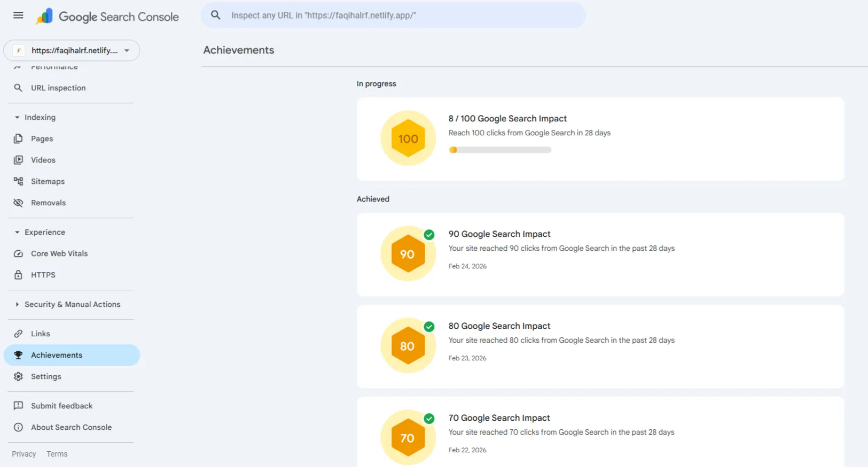This screenshot has height=471, width=868.
Task: Click the 90 clicks achievement badge
Action: [408, 254]
